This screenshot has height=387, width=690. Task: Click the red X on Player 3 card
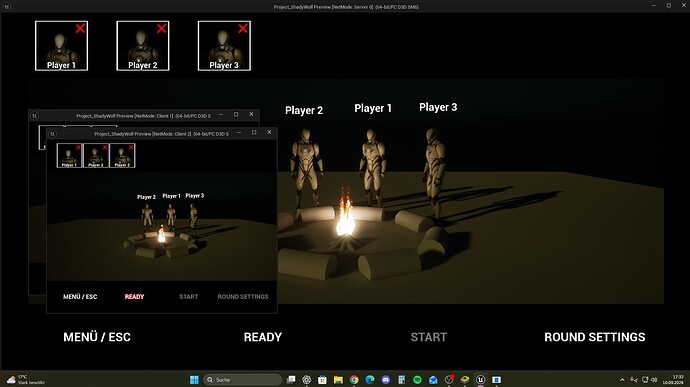click(243, 29)
